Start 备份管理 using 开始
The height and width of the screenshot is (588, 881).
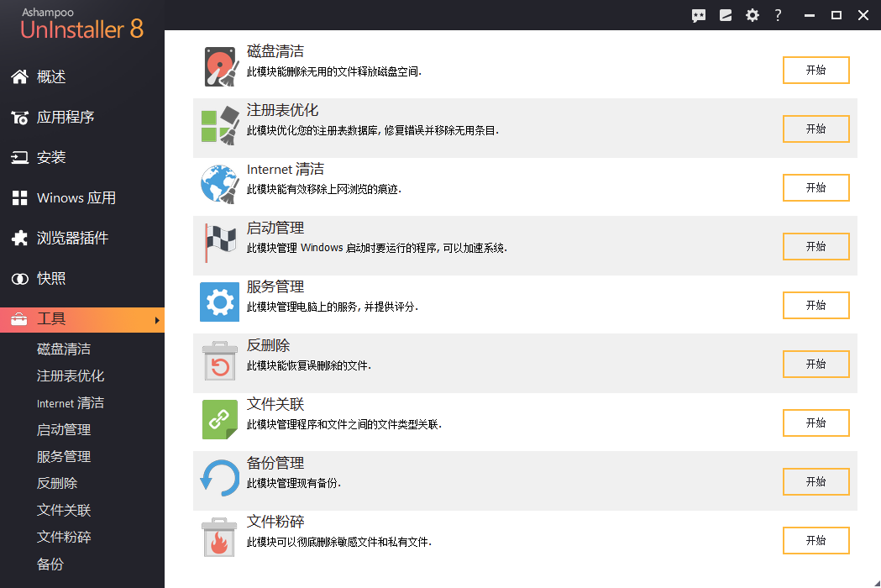[815, 482]
